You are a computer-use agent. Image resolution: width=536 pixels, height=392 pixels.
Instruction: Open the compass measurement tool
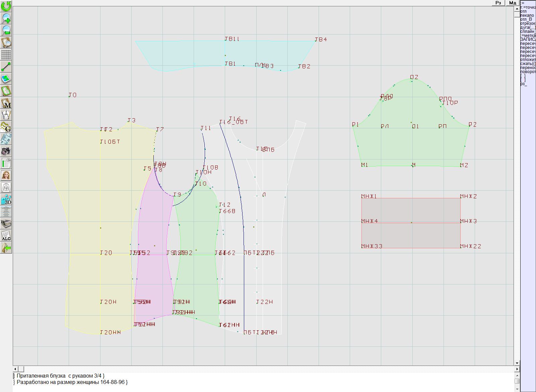6,115
